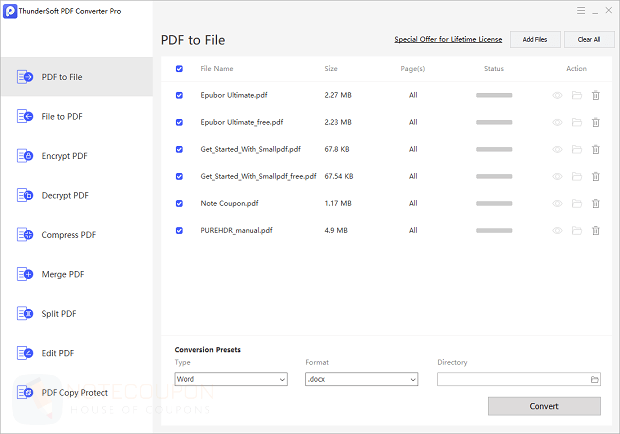Expand the Type dropdown showing Word
The image size is (620, 434).
(230, 380)
